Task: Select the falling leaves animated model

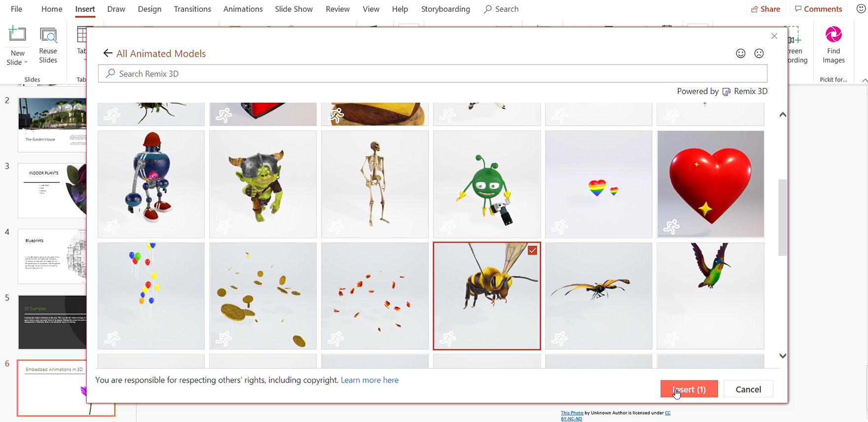Action: 375,296
